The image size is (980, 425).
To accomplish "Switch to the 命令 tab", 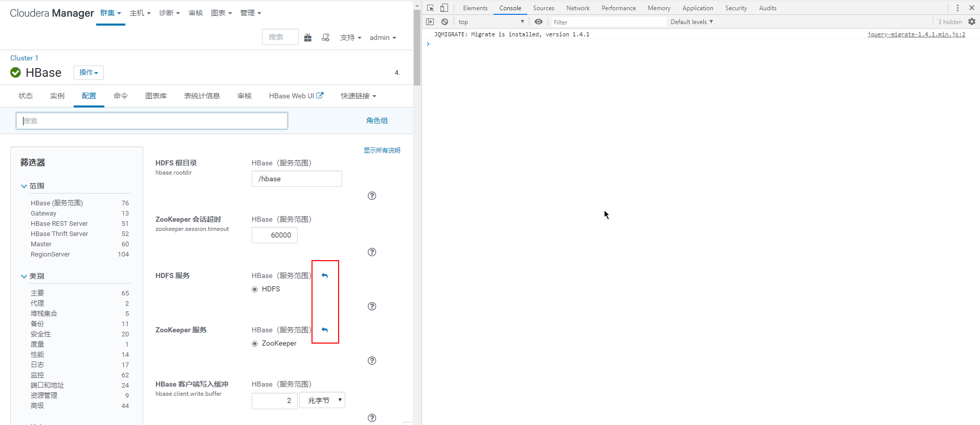I will [121, 96].
